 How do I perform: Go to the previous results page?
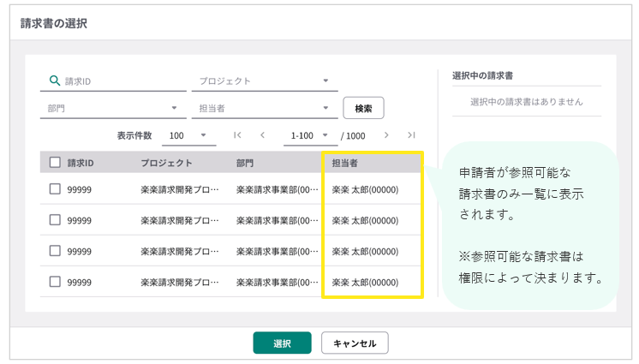(262, 135)
